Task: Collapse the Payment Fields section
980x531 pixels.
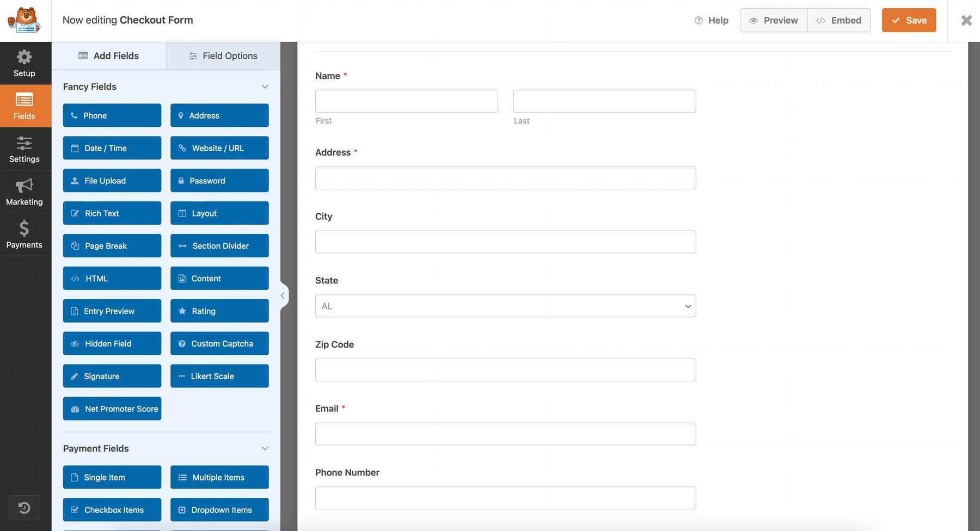Action: (265, 448)
